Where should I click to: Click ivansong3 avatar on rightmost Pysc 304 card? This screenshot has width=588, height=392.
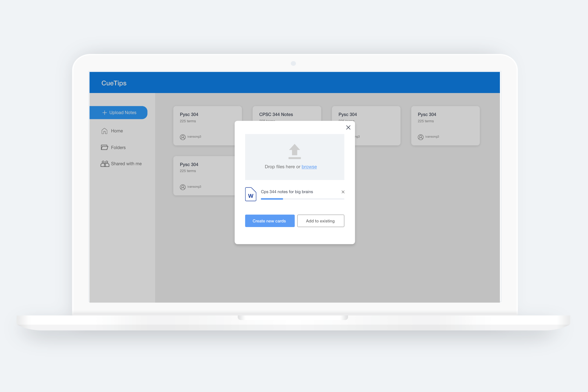[x=420, y=137]
